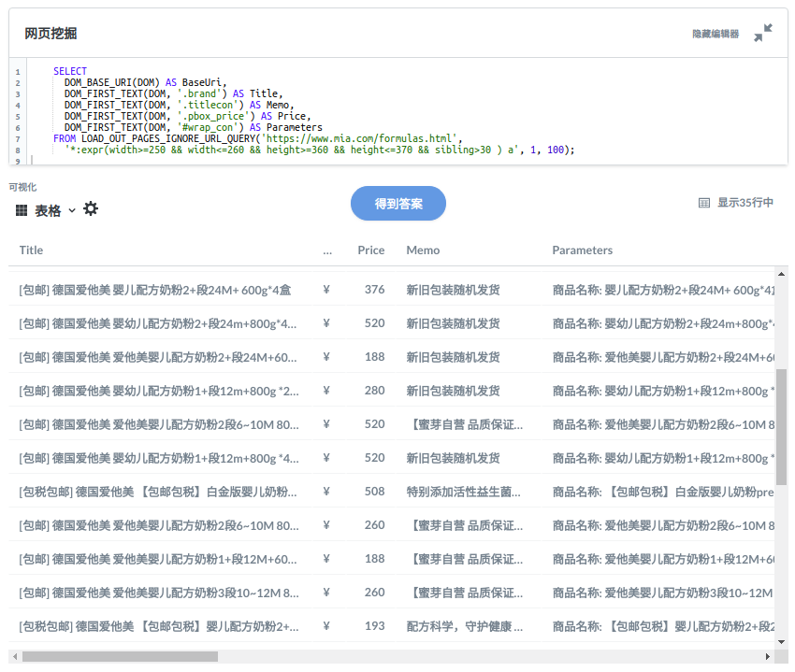The height and width of the screenshot is (672, 795).
Task: Click title '婴幼儿配方奶粉1+段12m+800g *2...'
Action: (159, 391)
